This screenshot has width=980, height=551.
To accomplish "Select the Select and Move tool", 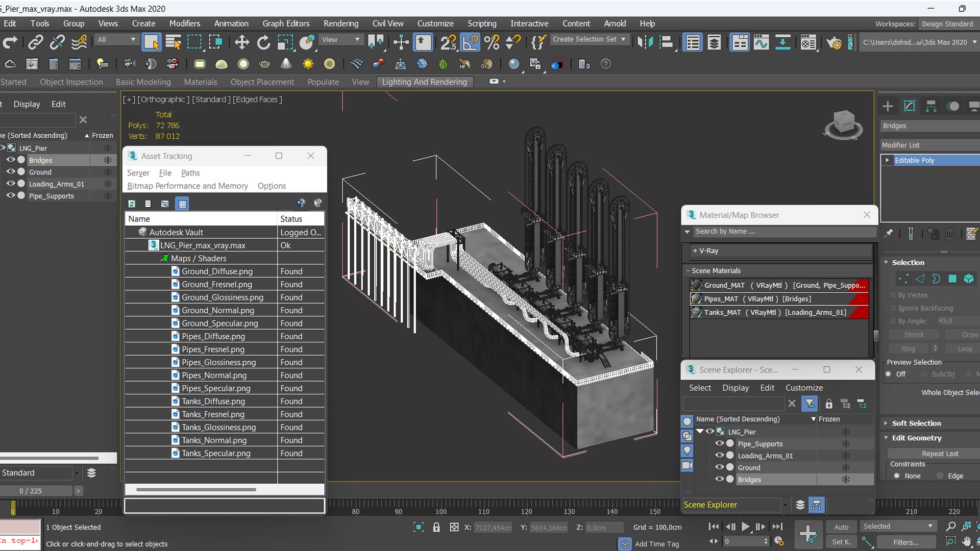I will pos(241,42).
